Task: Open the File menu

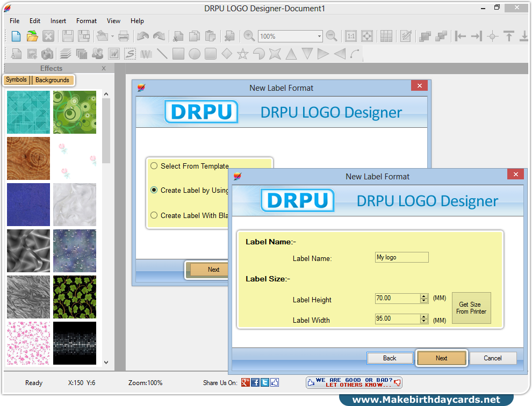Action: click(x=15, y=21)
